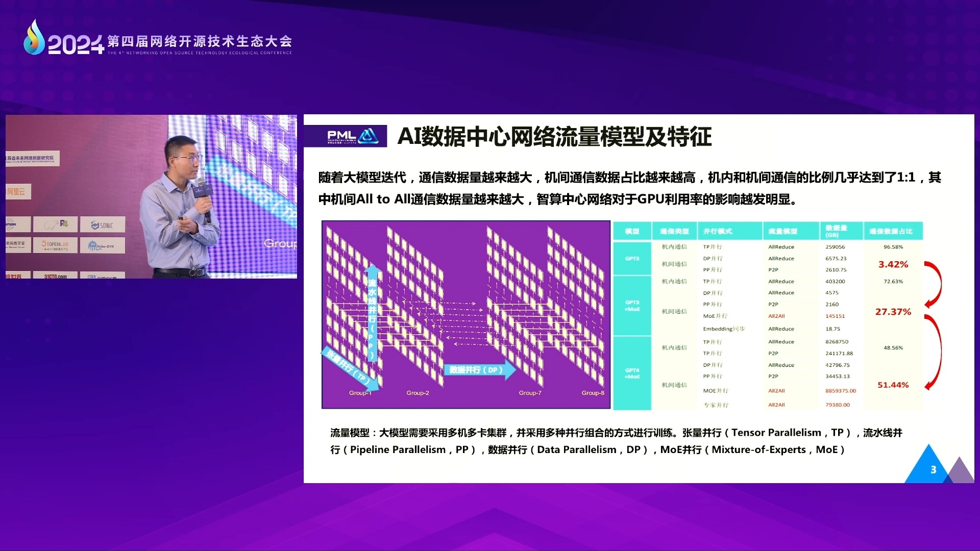Click the 专家并行 cell
This screenshot has width=980, height=551.
(x=716, y=405)
